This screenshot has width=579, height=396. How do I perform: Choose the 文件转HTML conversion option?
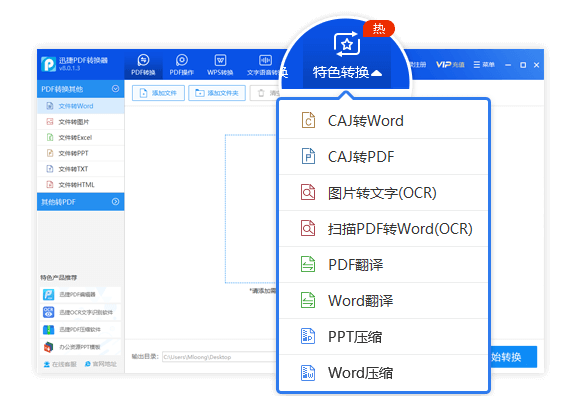tap(80, 184)
